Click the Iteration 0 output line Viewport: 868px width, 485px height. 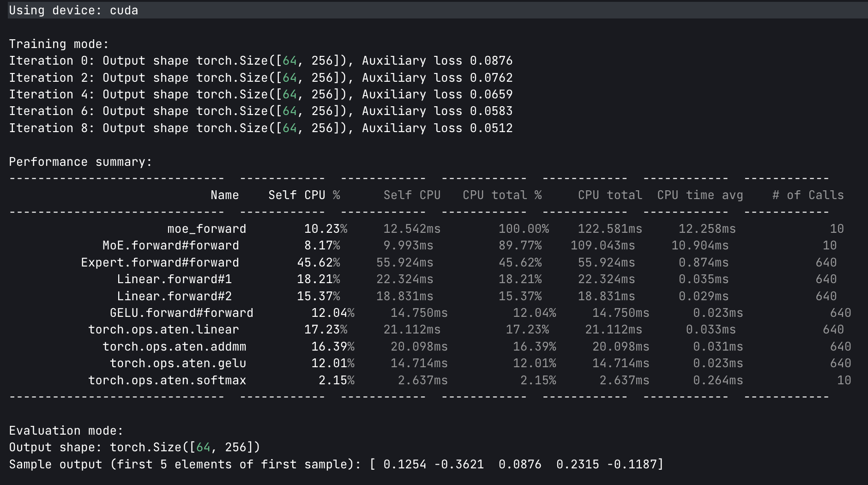coord(260,61)
